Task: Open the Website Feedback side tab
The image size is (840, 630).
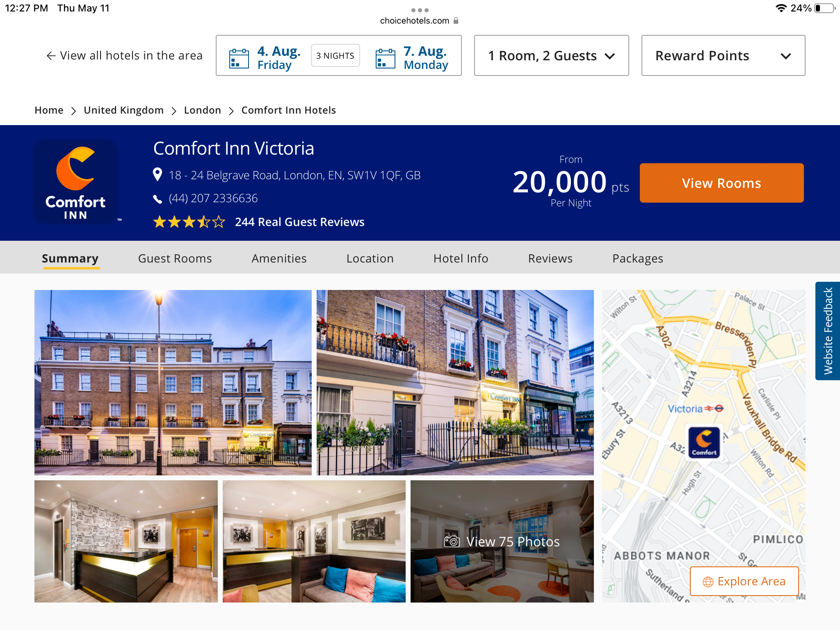Action: pyautogui.click(x=828, y=331)
